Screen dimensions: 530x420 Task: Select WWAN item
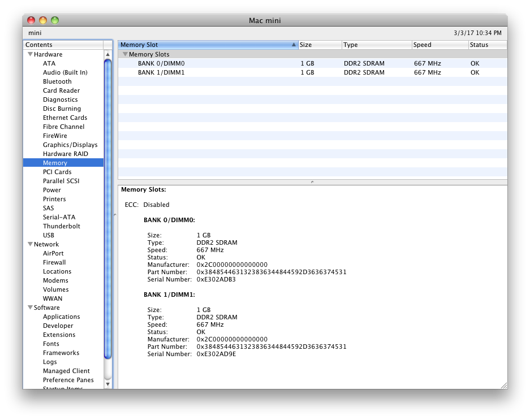pyautogui.click(x=53, y=298)
